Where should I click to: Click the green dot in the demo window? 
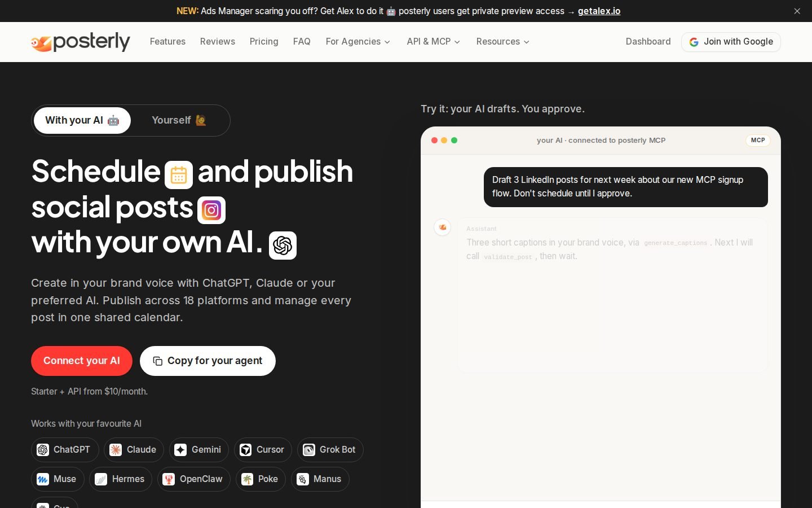[x=454, y=141]
